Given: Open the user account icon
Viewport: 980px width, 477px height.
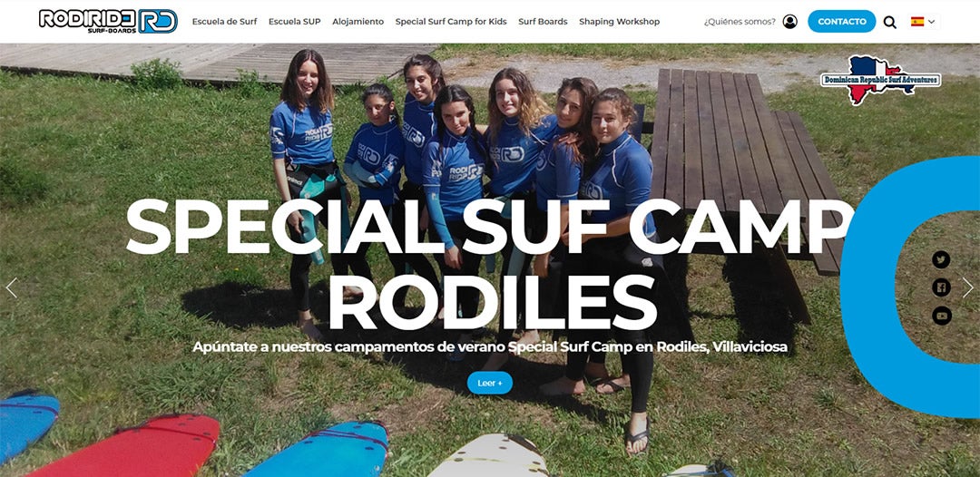Looking at the screenshot, I should click(x=790, y=22).
